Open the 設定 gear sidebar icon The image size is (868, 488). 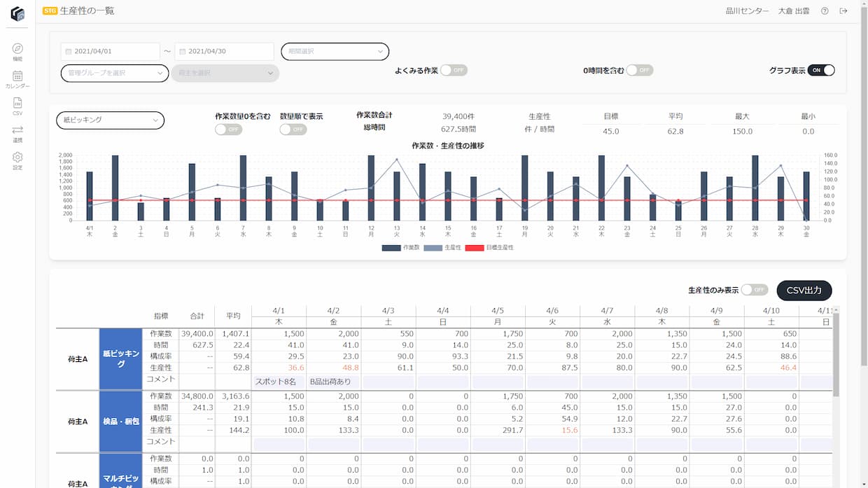(x=17, y=157)
